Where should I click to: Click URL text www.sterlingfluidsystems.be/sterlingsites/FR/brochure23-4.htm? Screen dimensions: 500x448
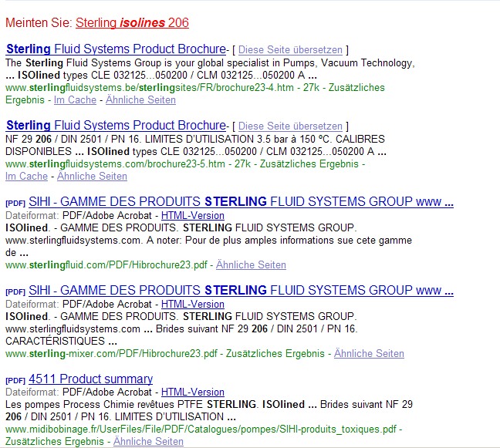click(x=150, y=88)
